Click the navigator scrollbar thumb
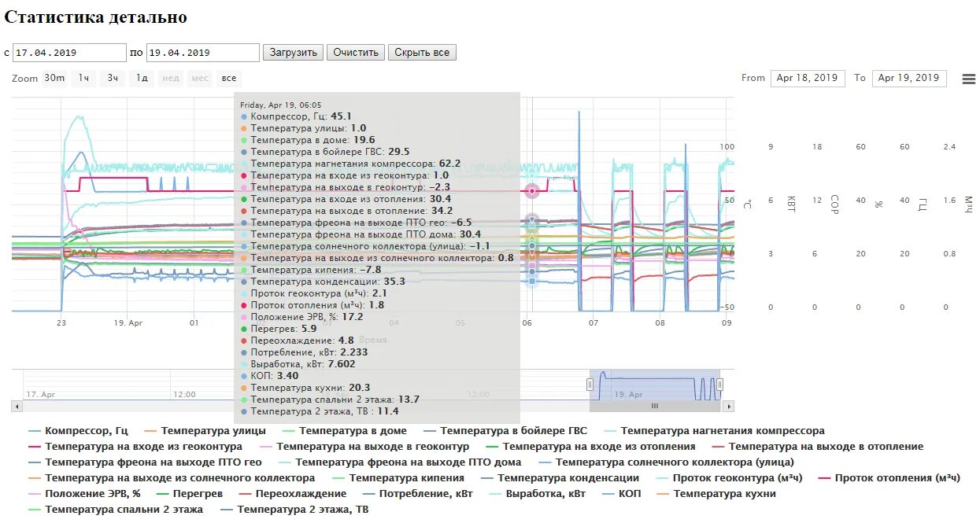 click(x=654, y=406)
